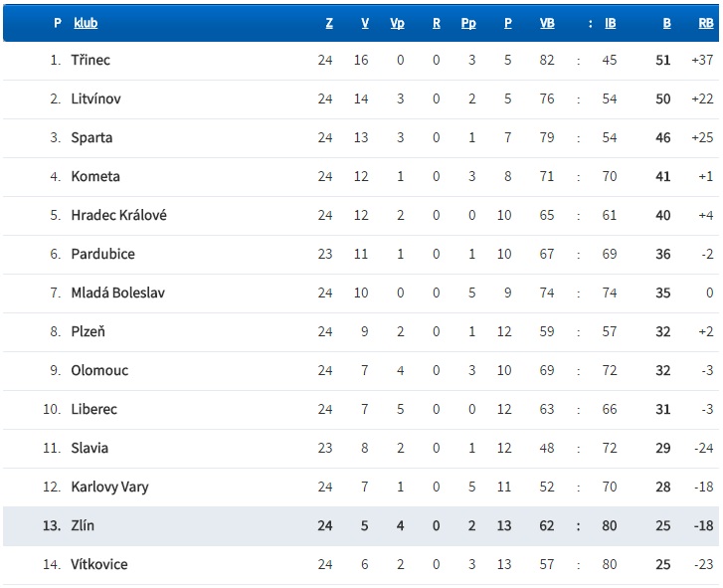Sort table by B points header

pos(666,23)
